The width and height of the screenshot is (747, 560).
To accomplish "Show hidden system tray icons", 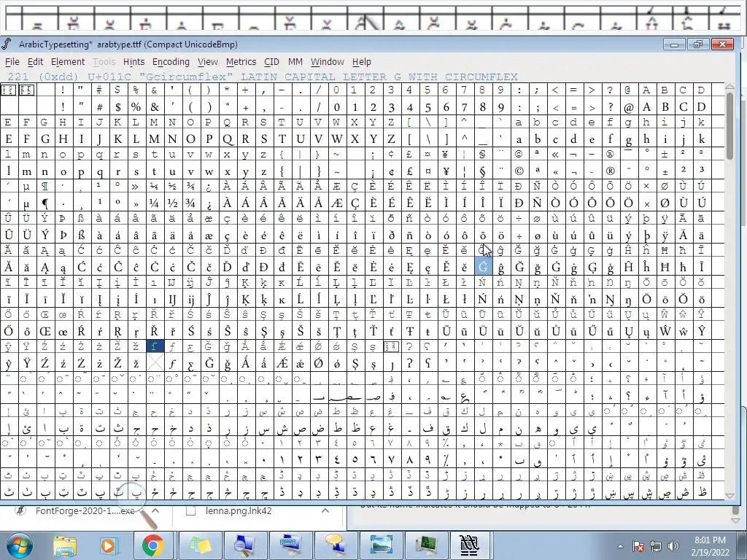I will [620, 546].
